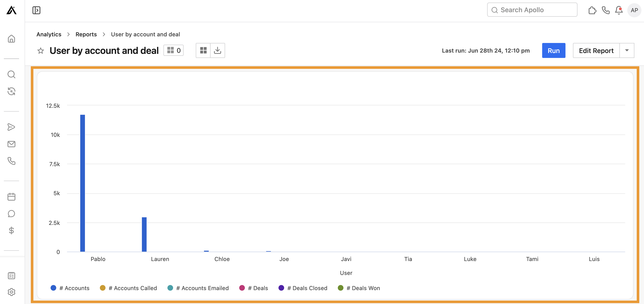Image resolution: width=644 pixels, height=304 pixels.
Task: Open Sequences via the paper plane icon
Action: pos(12,127)
